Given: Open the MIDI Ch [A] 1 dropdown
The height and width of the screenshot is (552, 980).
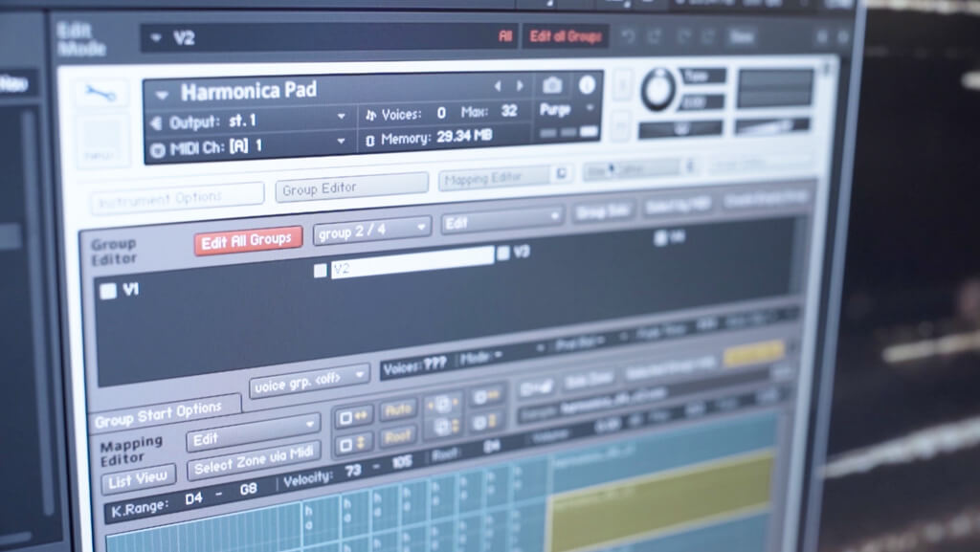Looking at the screenshot, I should (x=342, y=142).
